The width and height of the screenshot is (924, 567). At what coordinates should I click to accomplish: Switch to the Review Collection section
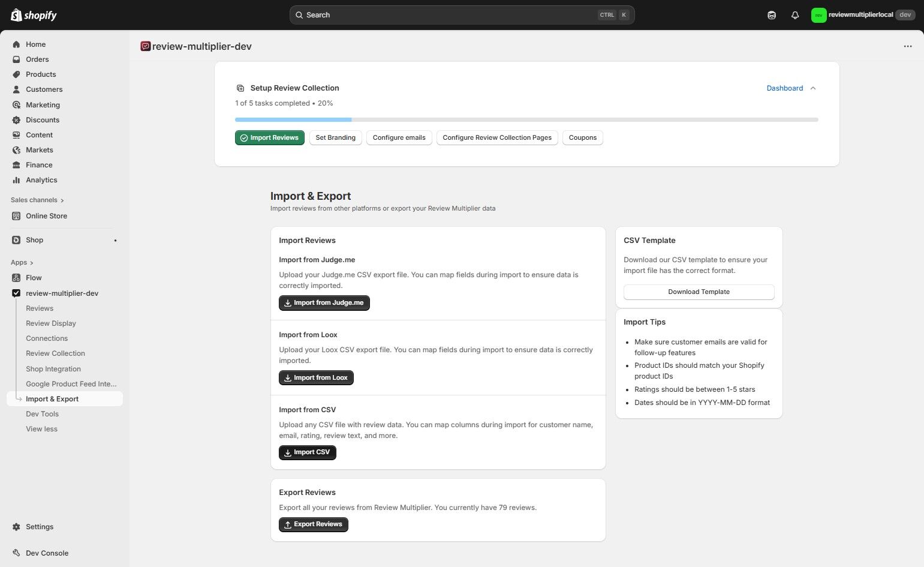pyautogui.click(x=55, y=353)
